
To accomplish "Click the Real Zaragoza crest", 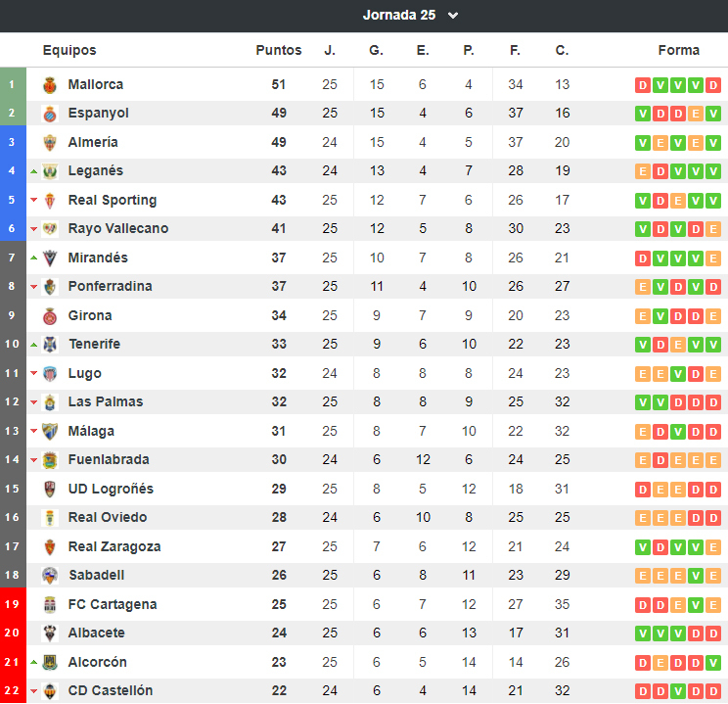I will point(50,547).
